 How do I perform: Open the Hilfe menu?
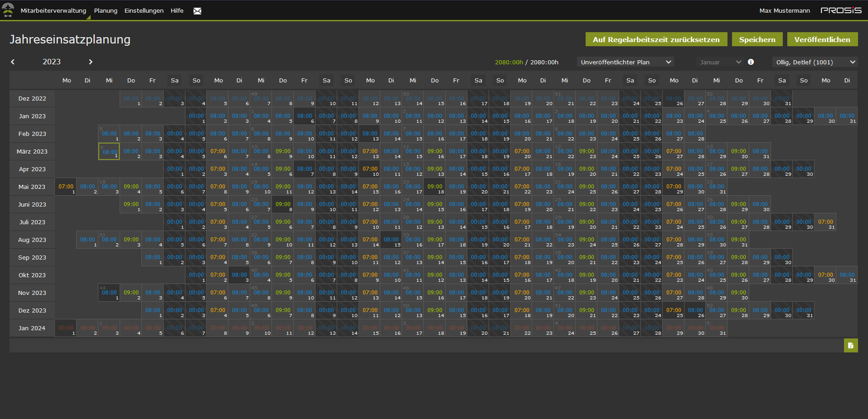[177, 11]
